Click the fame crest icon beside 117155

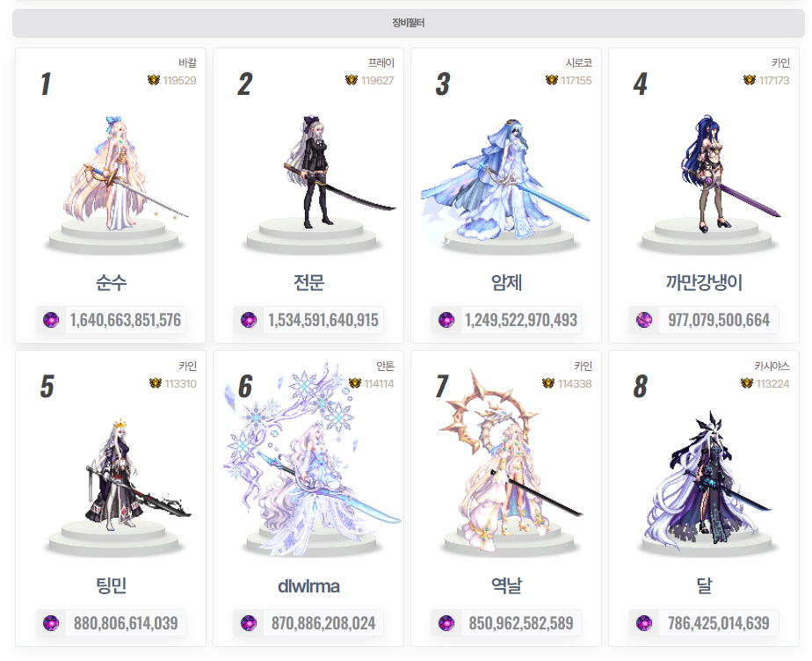pos(552,80)
